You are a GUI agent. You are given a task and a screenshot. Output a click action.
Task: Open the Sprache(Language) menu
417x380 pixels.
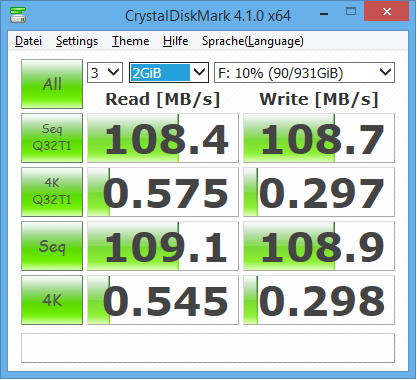click(x=253, y=41)
